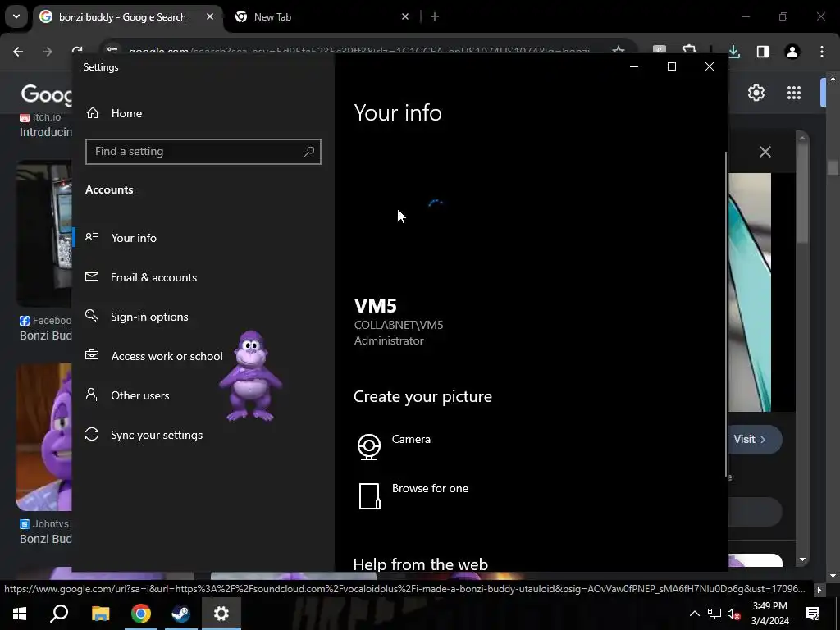840x630 pixels.
Task: Open File Explorer from taskbar
Action: pos(100,614)
